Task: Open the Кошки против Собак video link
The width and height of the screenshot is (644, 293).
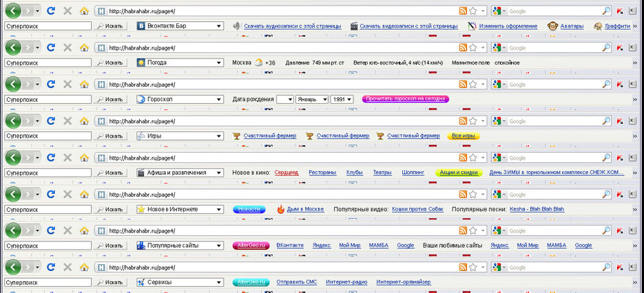Action: [x=417, y=209]
